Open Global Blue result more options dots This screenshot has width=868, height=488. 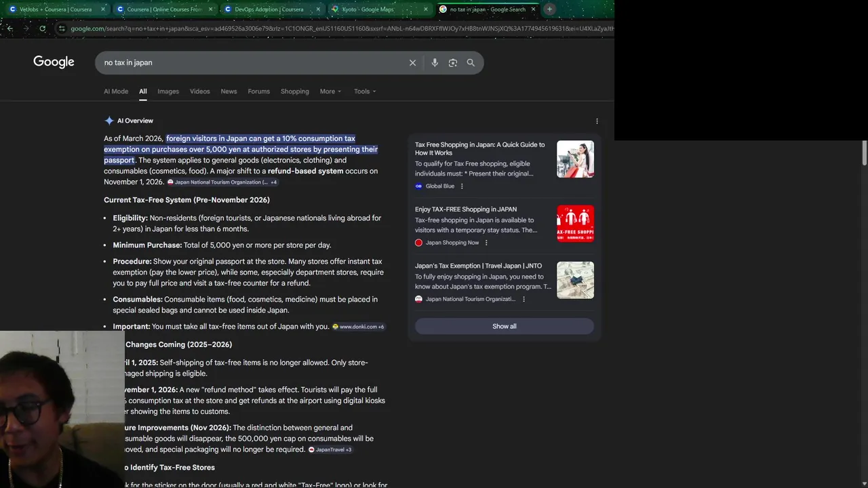462,186
